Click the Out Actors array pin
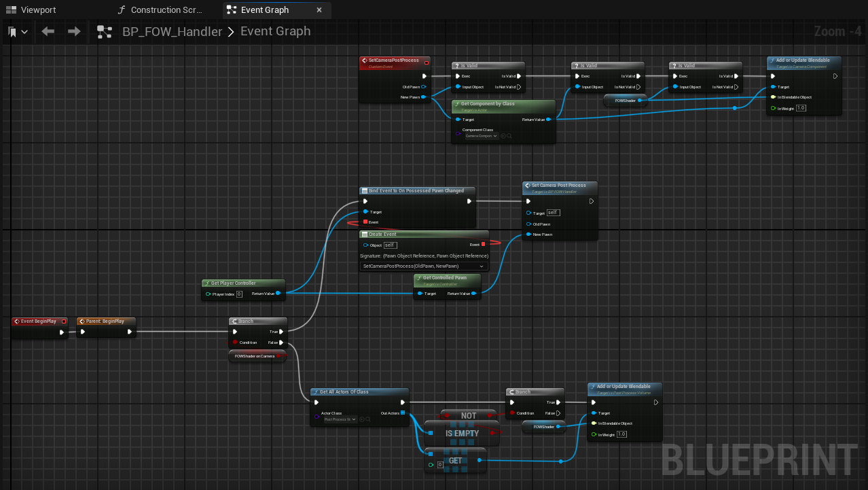 point(402,413)
